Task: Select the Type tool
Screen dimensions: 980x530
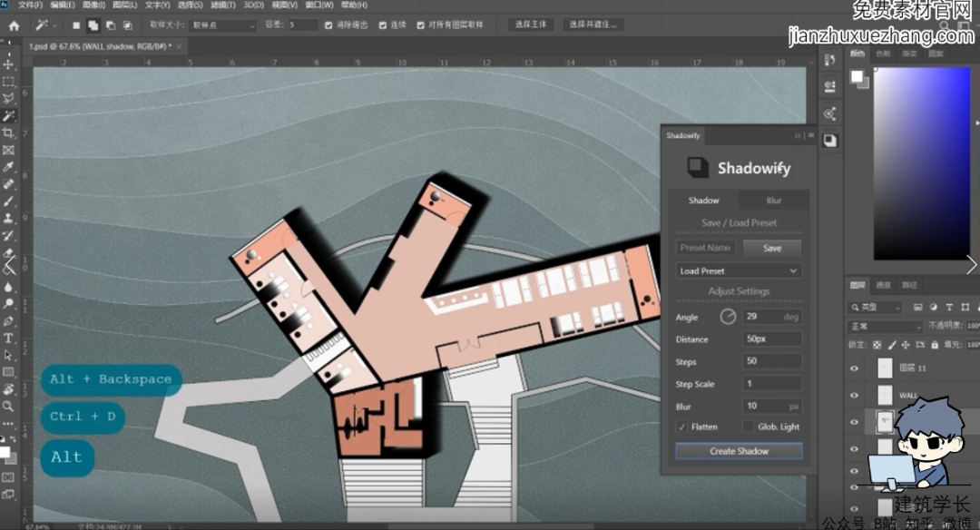Action: coord(9,338)
